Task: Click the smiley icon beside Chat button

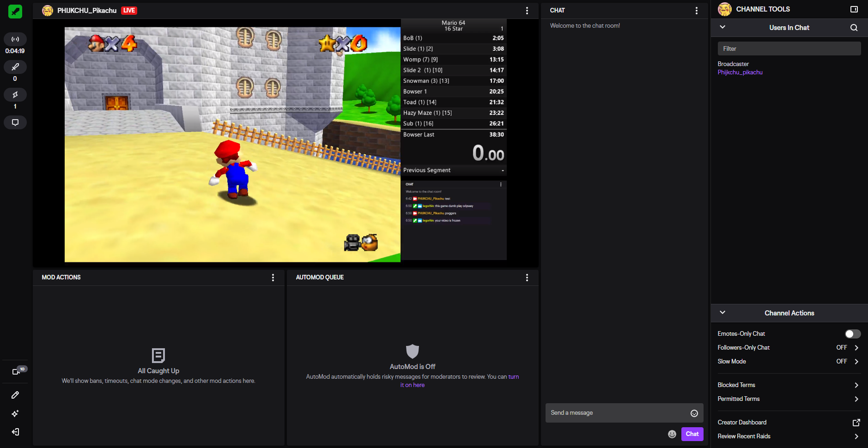Action: 672,434
